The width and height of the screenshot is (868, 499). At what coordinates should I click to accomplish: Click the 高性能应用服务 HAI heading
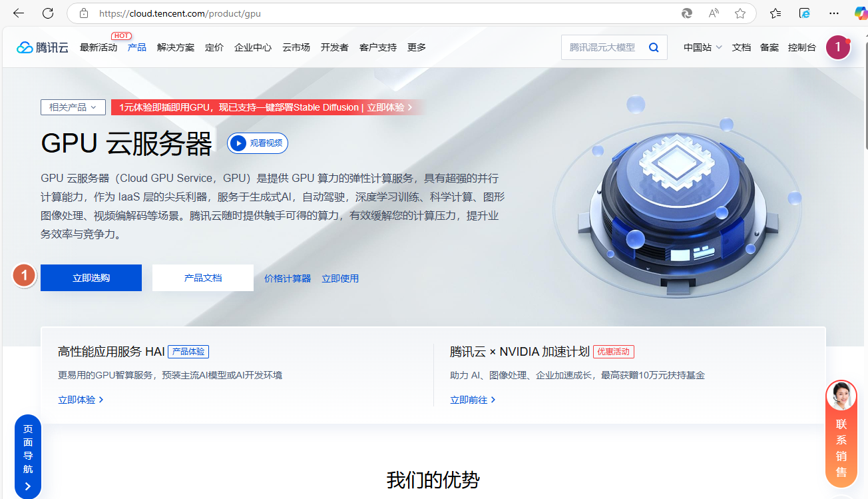click(111, 352)
